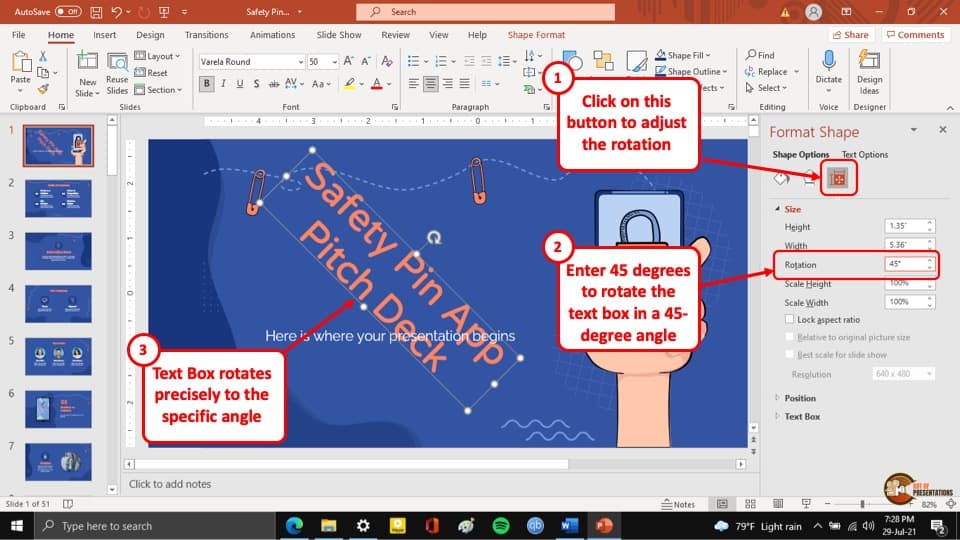Align text right in Paragraph group

coord(448,84)
